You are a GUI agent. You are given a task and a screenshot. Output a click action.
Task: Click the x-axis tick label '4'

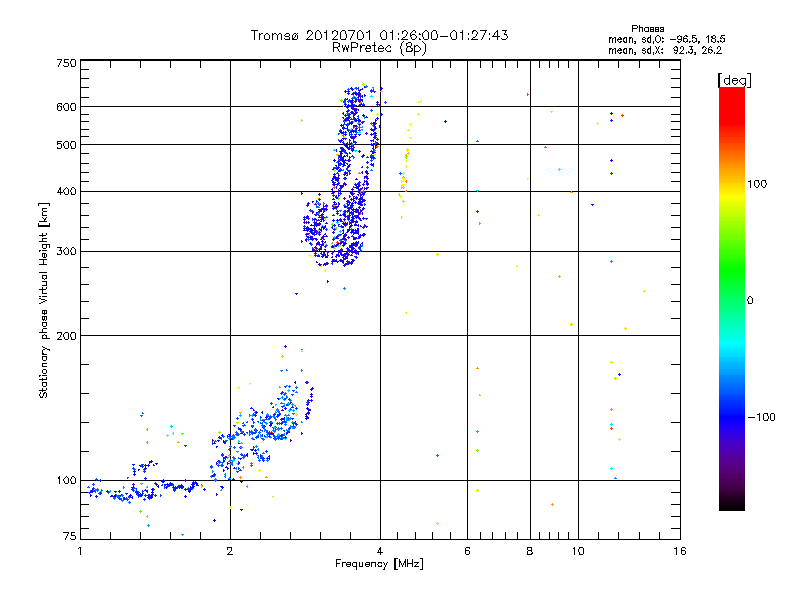[x=380, y=551]
